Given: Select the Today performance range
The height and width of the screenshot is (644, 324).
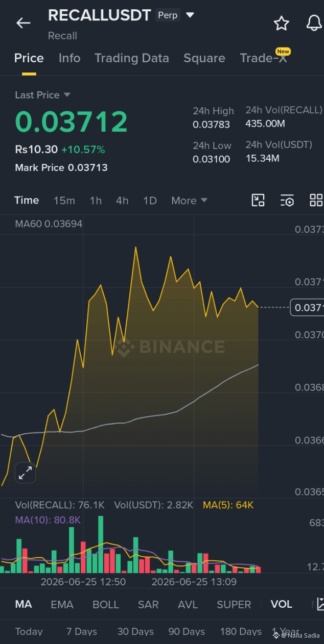Looking at the screenshot, I should 29,632.
